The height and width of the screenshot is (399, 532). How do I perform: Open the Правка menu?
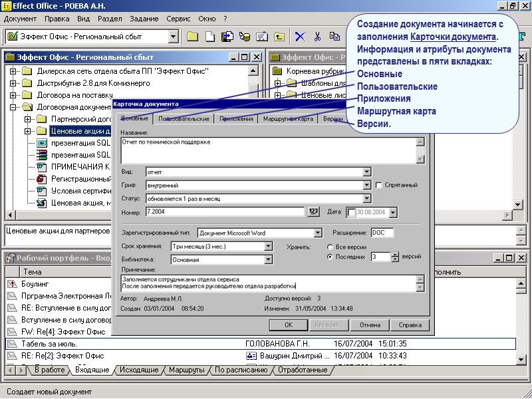[57, 19]
